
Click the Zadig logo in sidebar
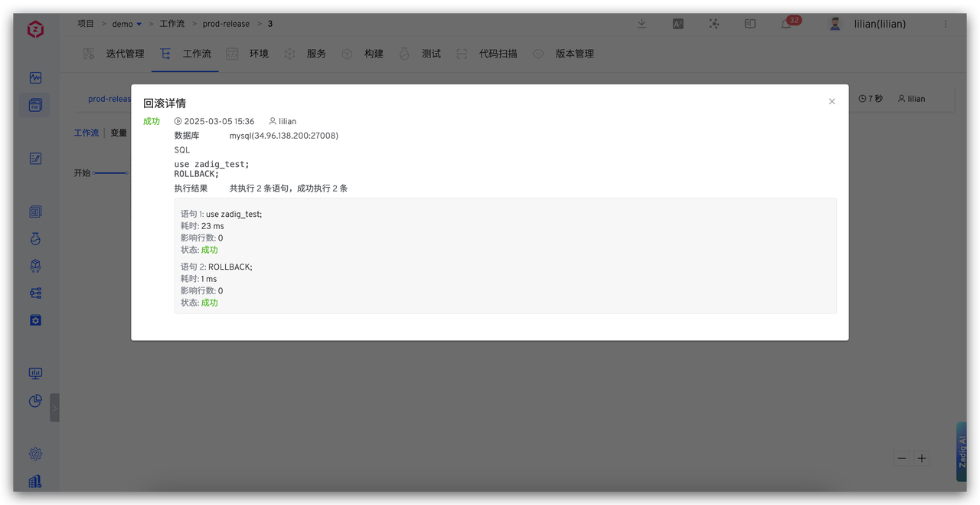click(35, 30)
